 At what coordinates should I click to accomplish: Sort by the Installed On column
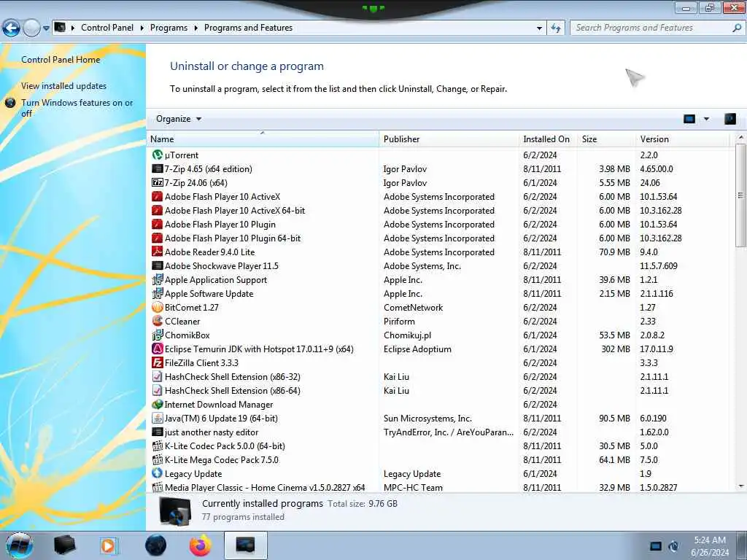coord(549,139)
